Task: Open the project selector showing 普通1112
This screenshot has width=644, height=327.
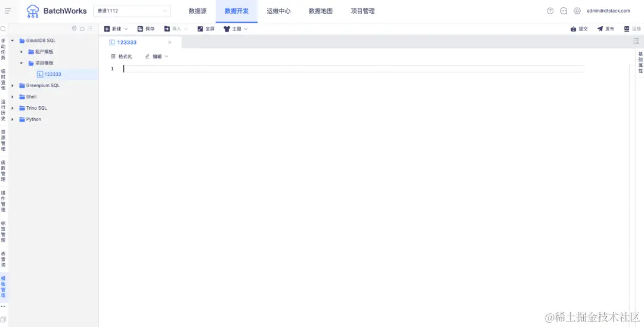Action: pos(132,11)
